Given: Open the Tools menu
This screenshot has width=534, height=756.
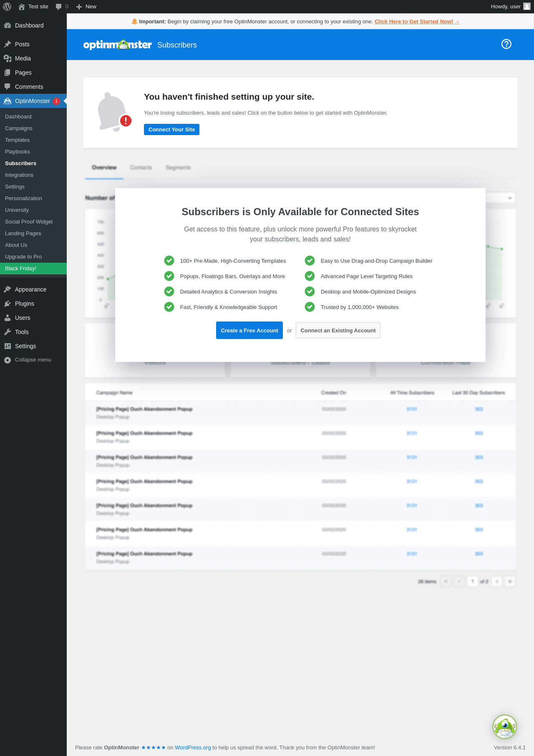Looking at the screenshot, I should click(33, 332).
